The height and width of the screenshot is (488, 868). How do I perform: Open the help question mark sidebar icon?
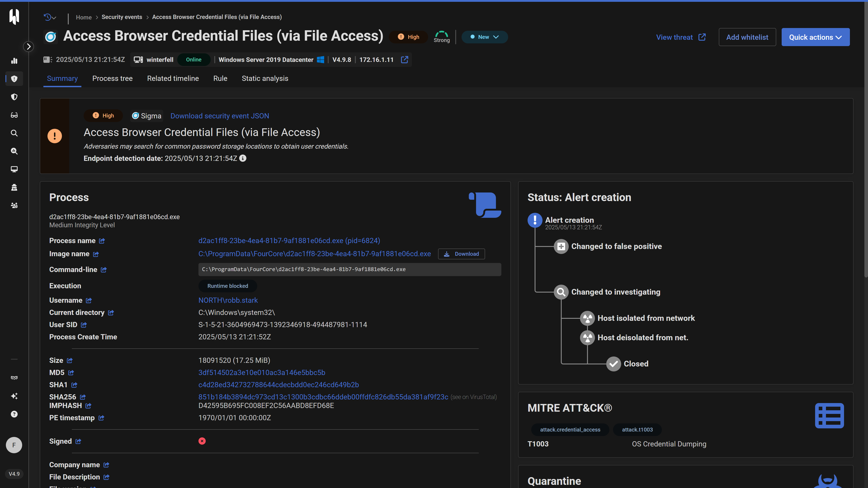[x=14, y=414]
